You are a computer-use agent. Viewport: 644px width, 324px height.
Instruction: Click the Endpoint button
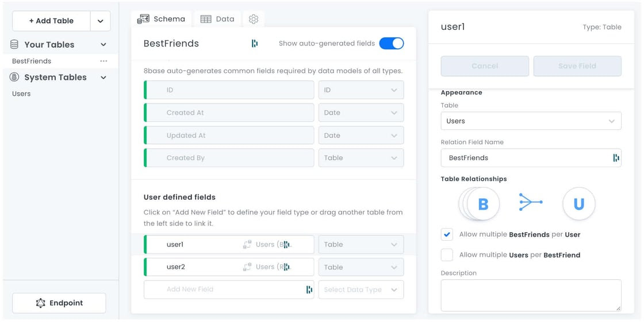click(59, 303)
